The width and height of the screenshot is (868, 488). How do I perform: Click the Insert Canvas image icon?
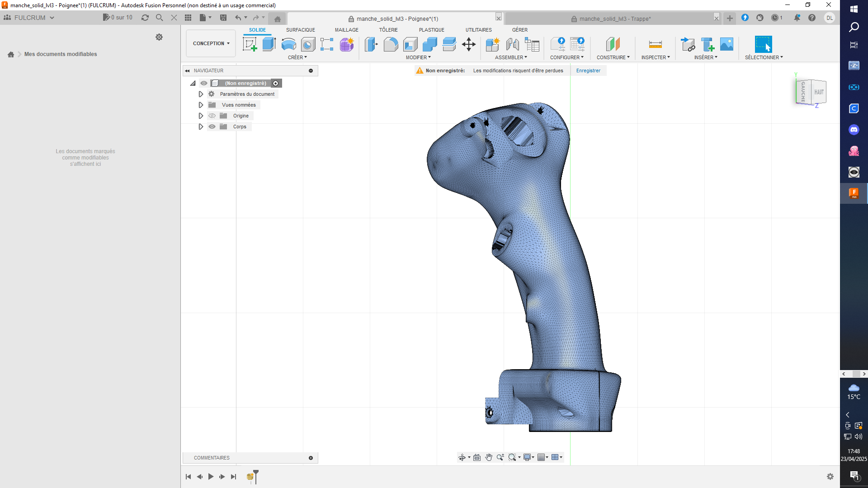[726, 44]
